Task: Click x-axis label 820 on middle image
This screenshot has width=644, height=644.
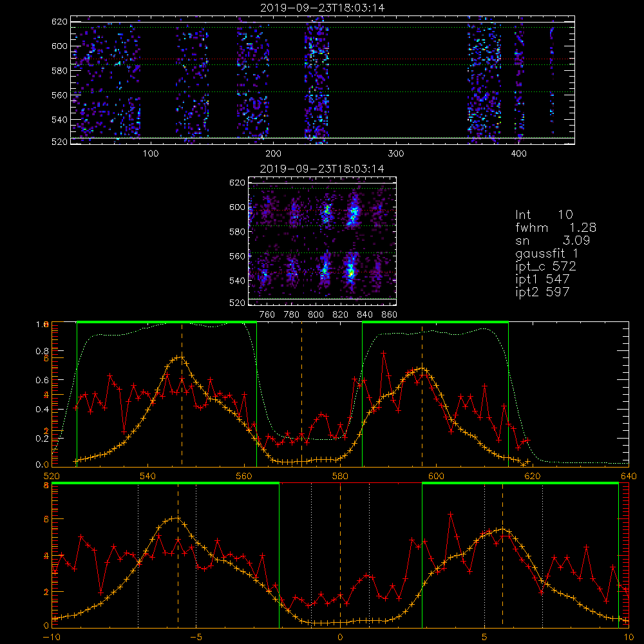Action: (x=341, y=315)
